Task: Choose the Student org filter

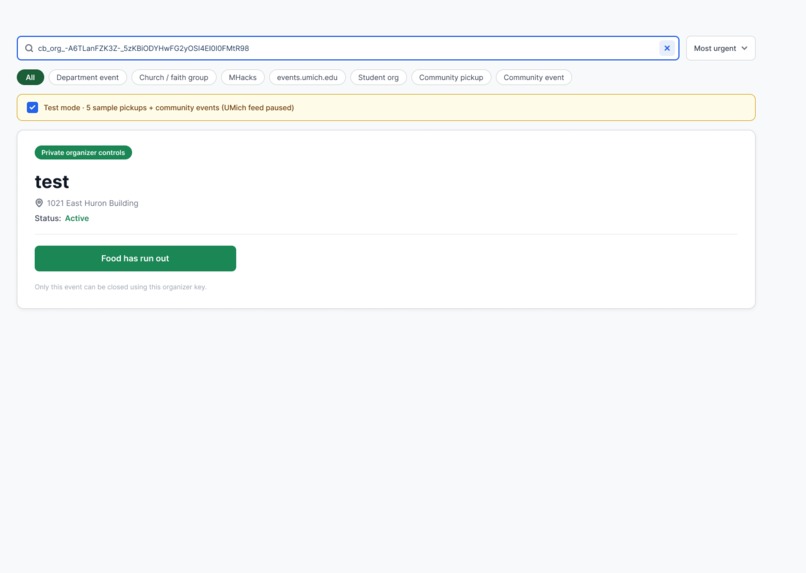Action: pyautogui.click(x=378, y=78)
